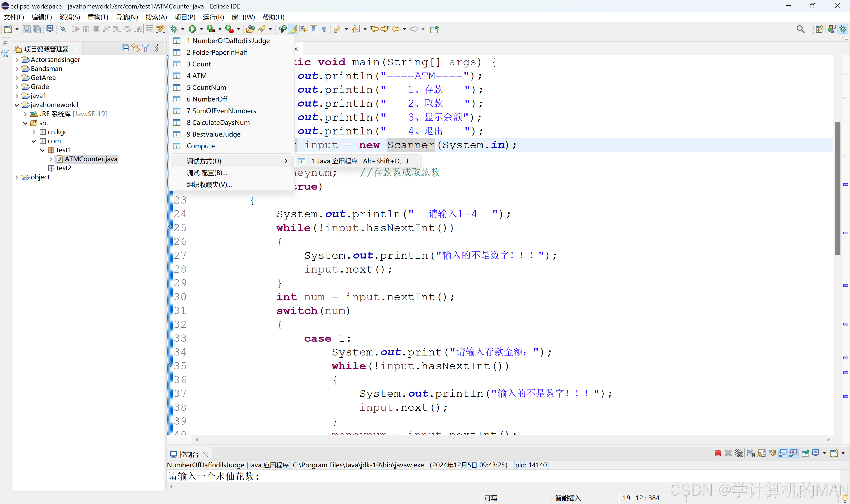
Task: Open 调试 配置(B)... from the menu
Action: (206, 173)
